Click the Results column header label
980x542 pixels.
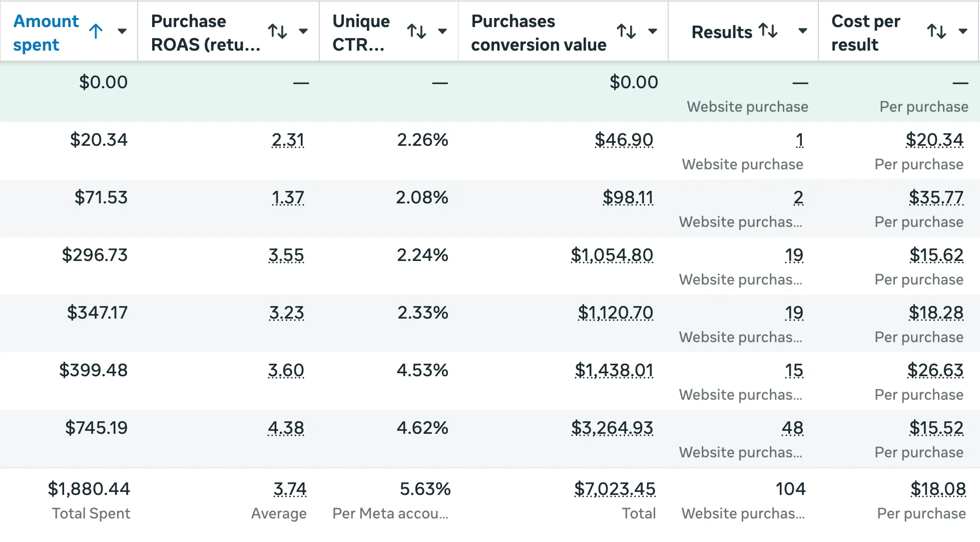point(722,32)
